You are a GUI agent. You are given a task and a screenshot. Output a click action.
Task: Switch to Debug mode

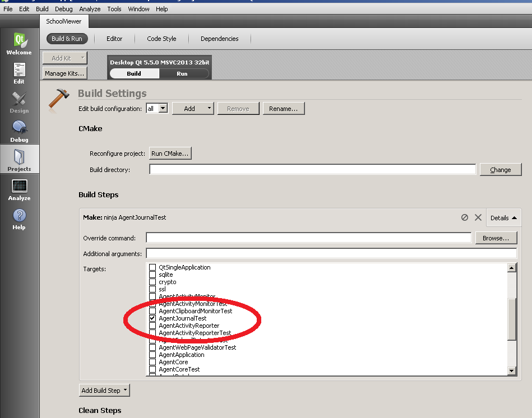pyautogui.click(x=19, y=132)
